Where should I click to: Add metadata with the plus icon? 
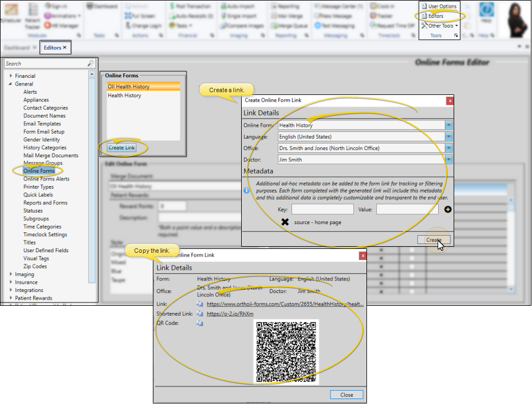click(x=448, y=210)
